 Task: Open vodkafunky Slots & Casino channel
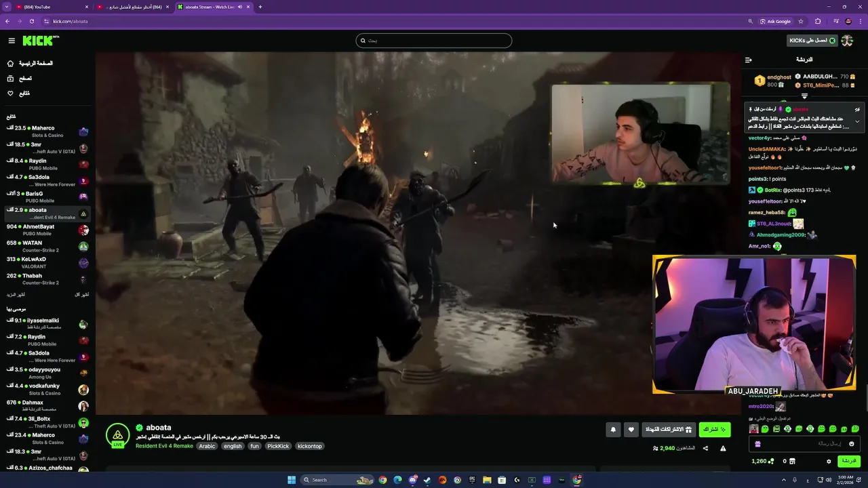click(x=47, y=389)
